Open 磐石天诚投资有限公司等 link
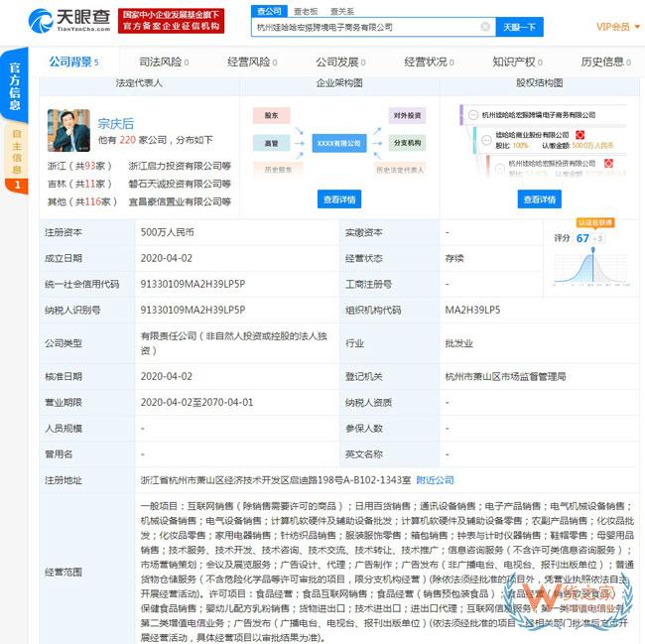The image size is (645, 644). click(180, 184)
